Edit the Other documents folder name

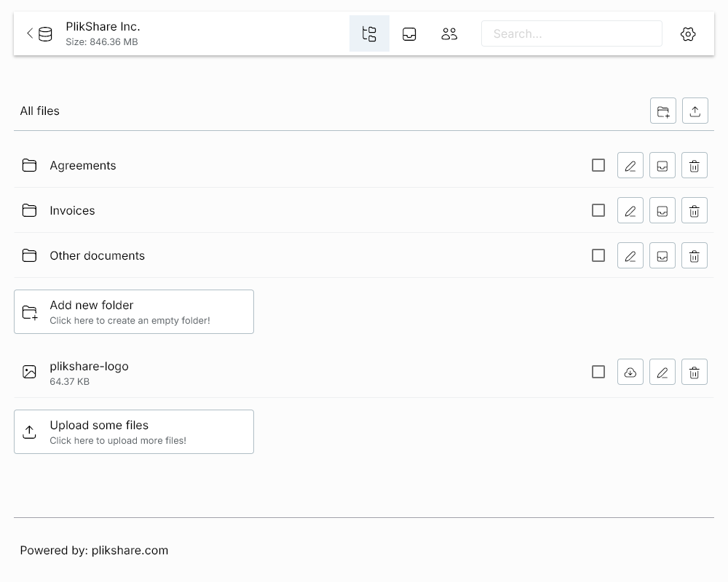coord(630,255)
